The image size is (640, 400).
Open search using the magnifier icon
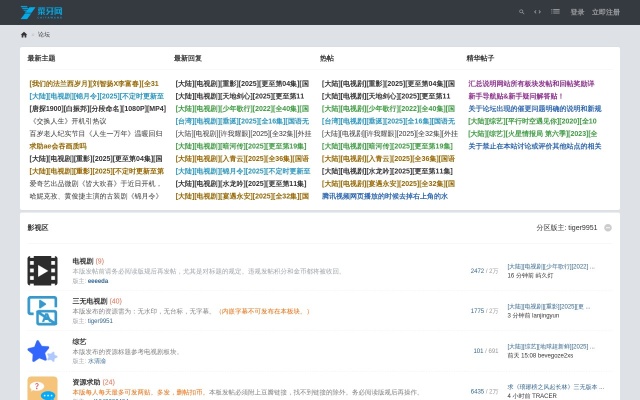coord(521,12)
